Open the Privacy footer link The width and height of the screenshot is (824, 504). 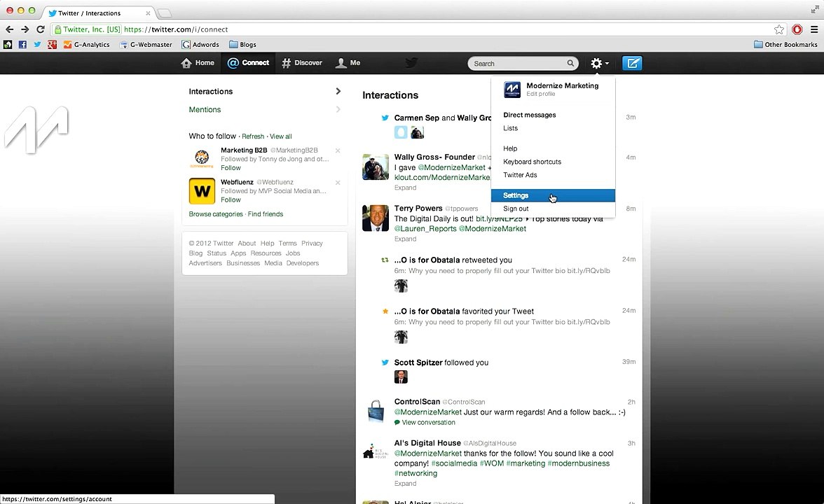313,244
